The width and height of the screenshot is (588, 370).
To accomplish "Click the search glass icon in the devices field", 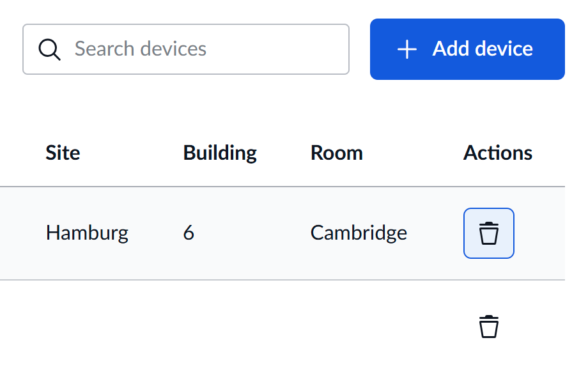I will [x=49, y=49].
